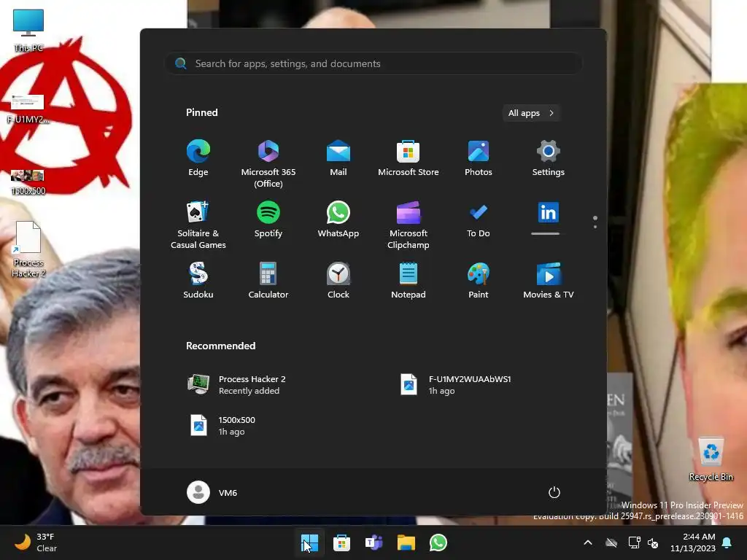Image resolution: width=747 pixels, height=560 pixels.
Task: Click the Start menu search box
Action: pyautogui.click(x=373, y=64)
